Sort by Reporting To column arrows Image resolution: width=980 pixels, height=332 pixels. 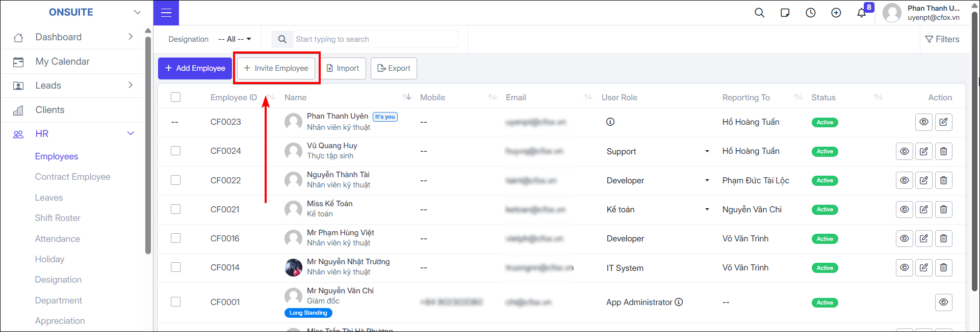click(x=798, y=97)
